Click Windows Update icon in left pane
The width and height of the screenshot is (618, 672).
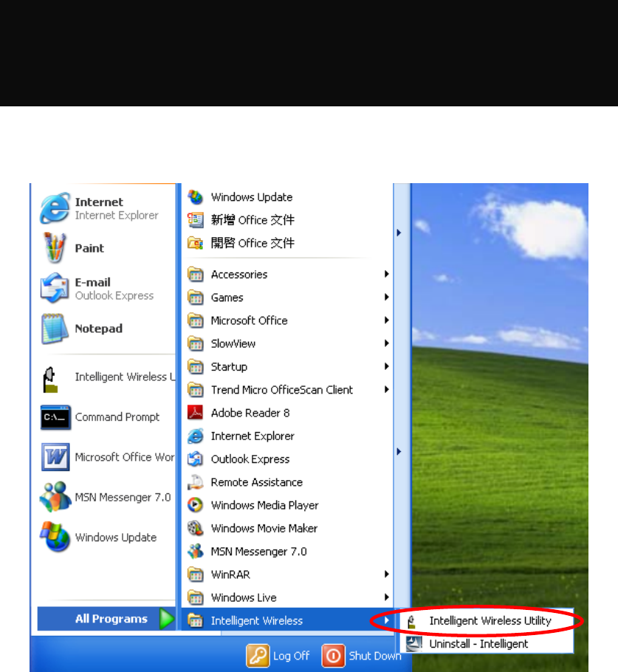pos(55,537)
